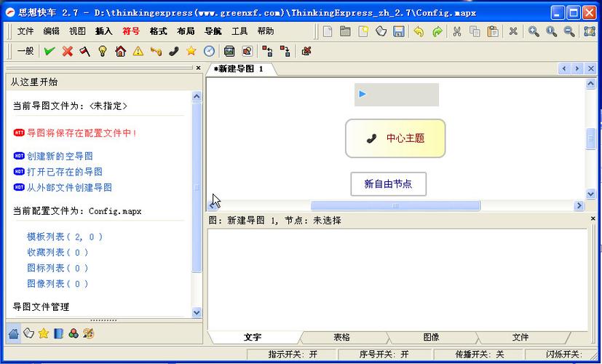Select the 新建导图 1 document tab
The width and height of the screenshot is (602, 364).
coord(239,69)
